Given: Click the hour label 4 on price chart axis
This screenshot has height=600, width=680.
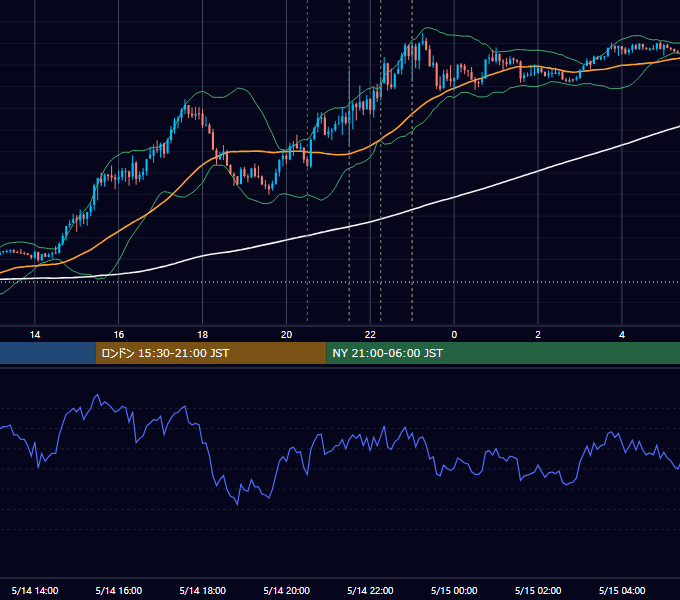Looking at the screenshot, I should pyautogui.click(x=622, y=335).
